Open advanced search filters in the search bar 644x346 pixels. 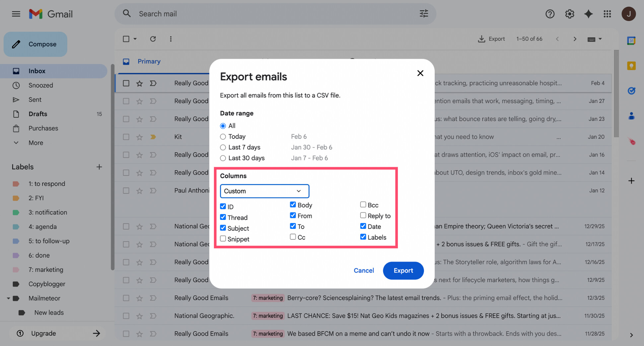424,14
